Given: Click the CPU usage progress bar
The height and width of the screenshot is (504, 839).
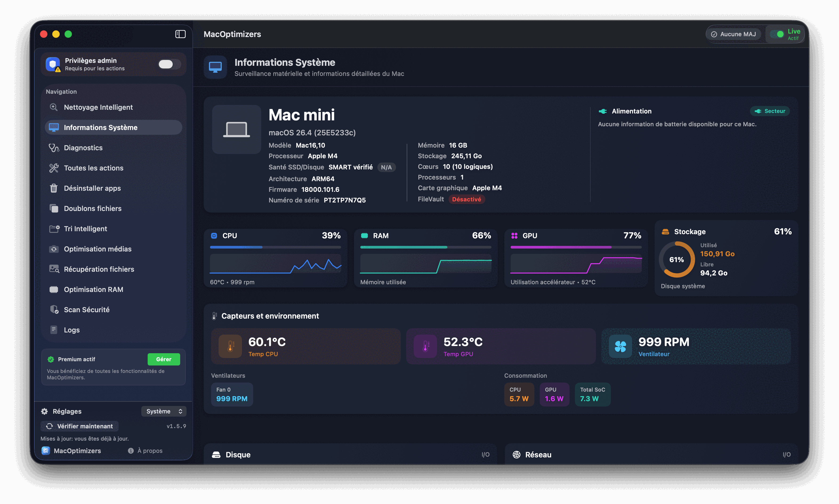Looking at the screenshot, I should 275,247.
